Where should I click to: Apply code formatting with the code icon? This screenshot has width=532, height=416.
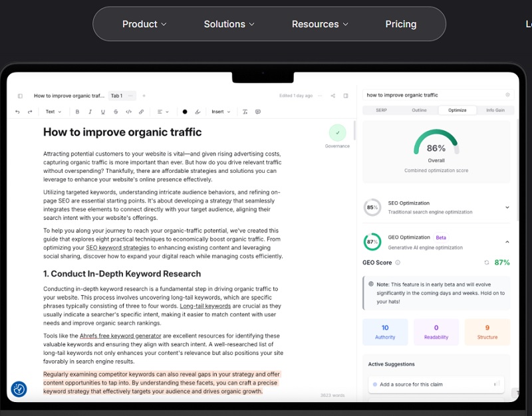[x=128, y=112]
